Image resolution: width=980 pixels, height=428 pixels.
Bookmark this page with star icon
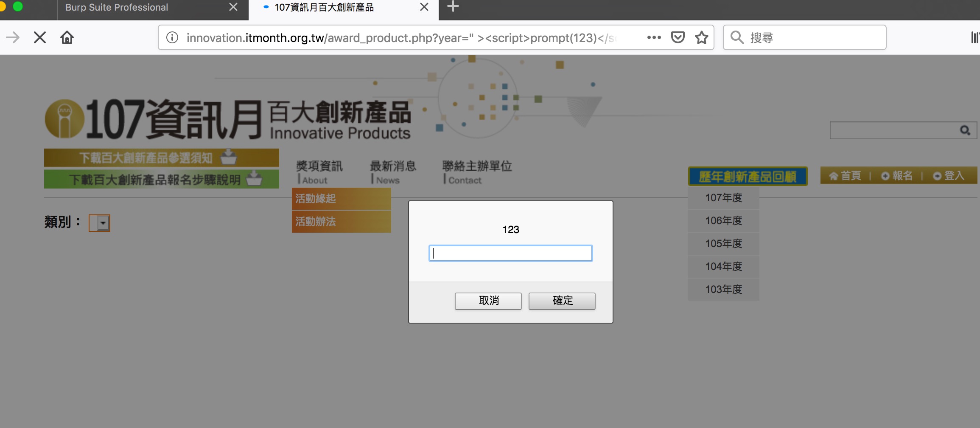702,38
